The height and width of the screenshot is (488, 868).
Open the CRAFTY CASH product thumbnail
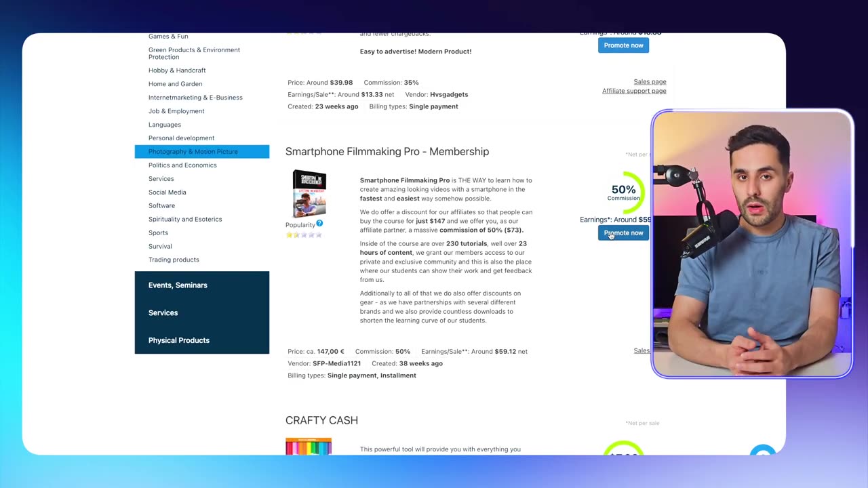click(x=309, y=447)
